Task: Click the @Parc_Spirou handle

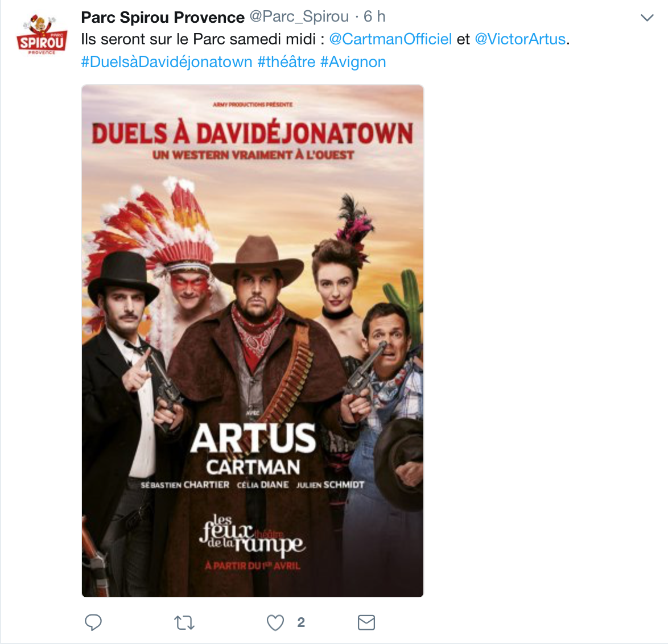Action: point(299,16)
